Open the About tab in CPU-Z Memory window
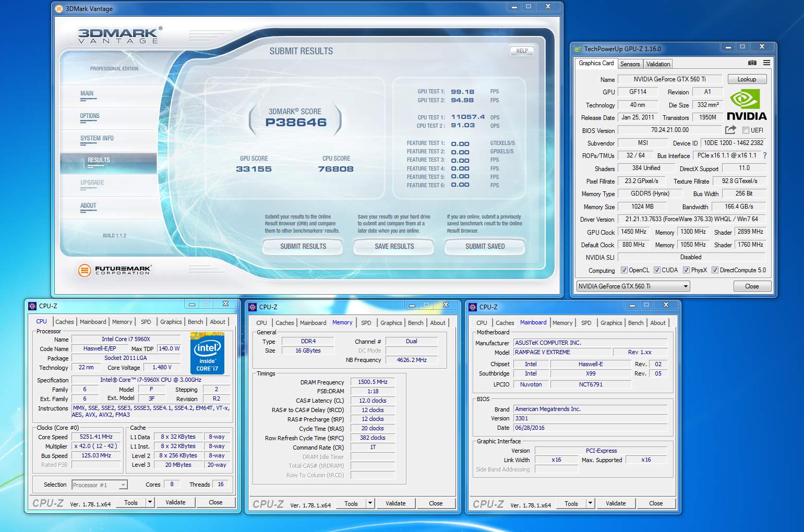The width and height of the screenshot is (804, 532). 438,323
